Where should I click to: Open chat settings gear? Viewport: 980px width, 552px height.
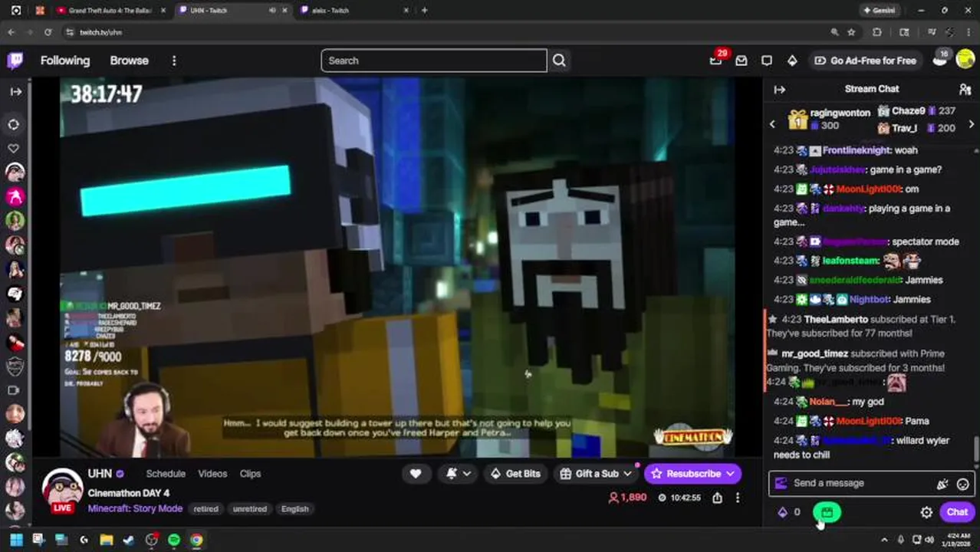click(926, 512)
